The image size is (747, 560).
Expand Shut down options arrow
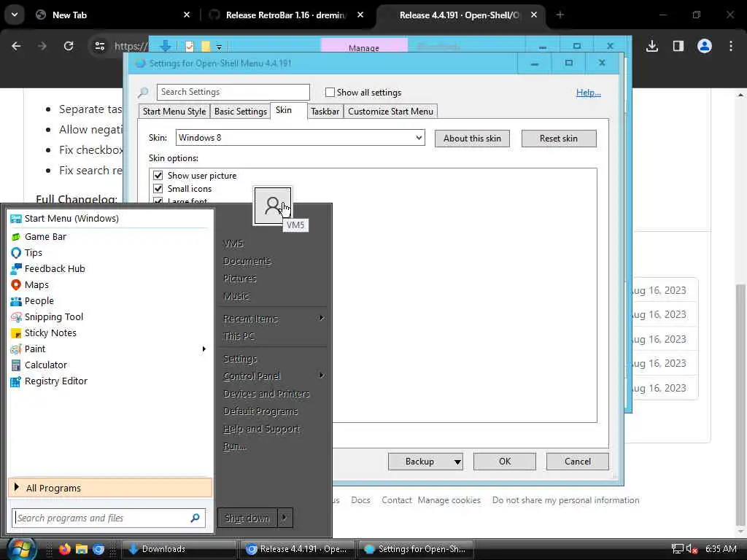coord(285,518)
